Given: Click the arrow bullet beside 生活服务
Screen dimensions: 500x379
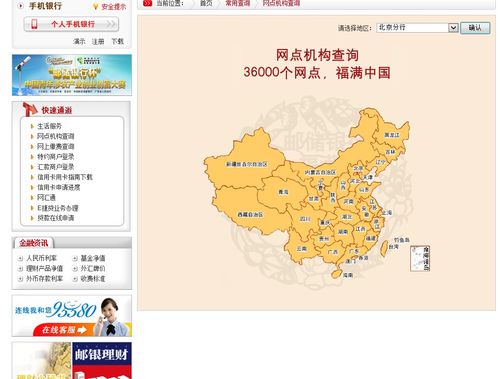Looking at the screenshot, I should click(32, 126).
